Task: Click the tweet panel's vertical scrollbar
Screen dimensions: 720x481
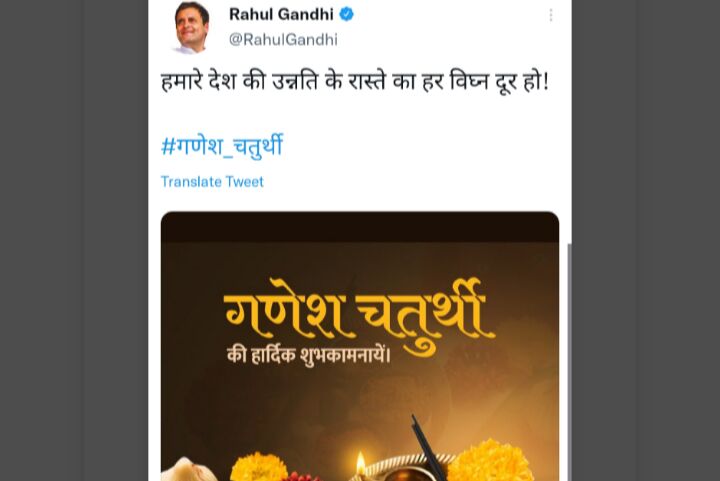Action: [x=569, y=362]
